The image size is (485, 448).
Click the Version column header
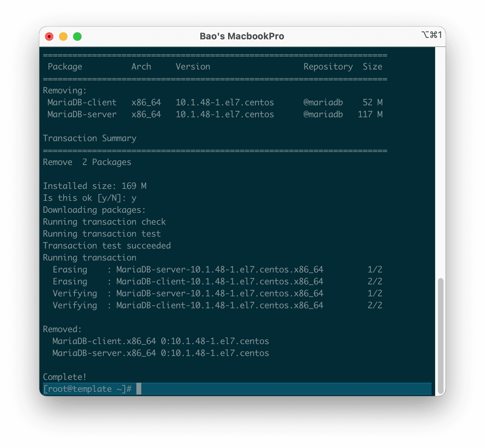click(193, 67)
